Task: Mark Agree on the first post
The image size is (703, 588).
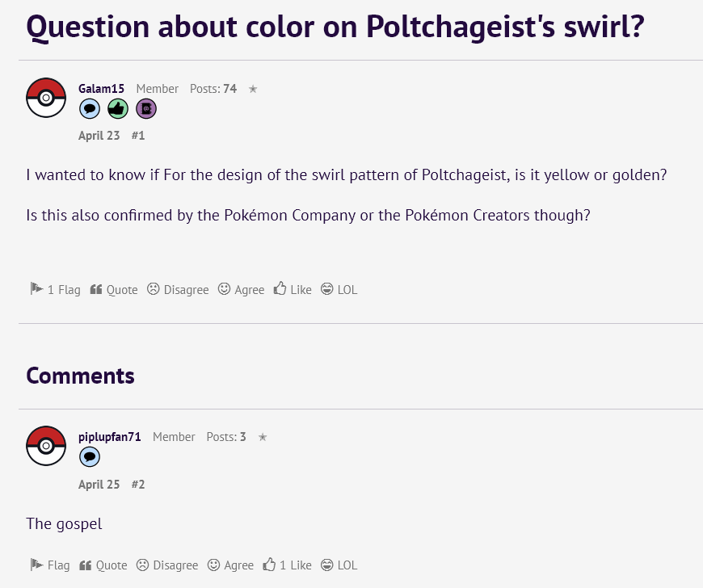Action: tap(242, 289)
